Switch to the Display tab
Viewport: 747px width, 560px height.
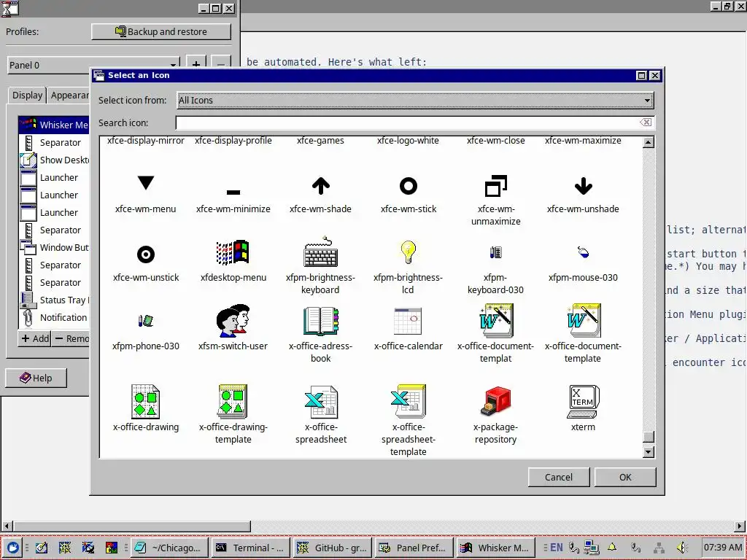coord(27,96)
